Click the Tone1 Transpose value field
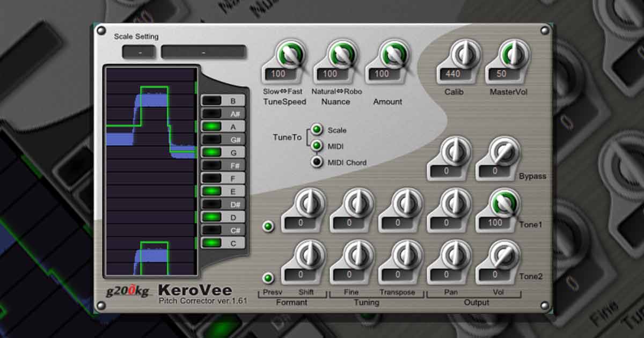Viewport: 644px width, 338px height. click(x=398, y=223)
